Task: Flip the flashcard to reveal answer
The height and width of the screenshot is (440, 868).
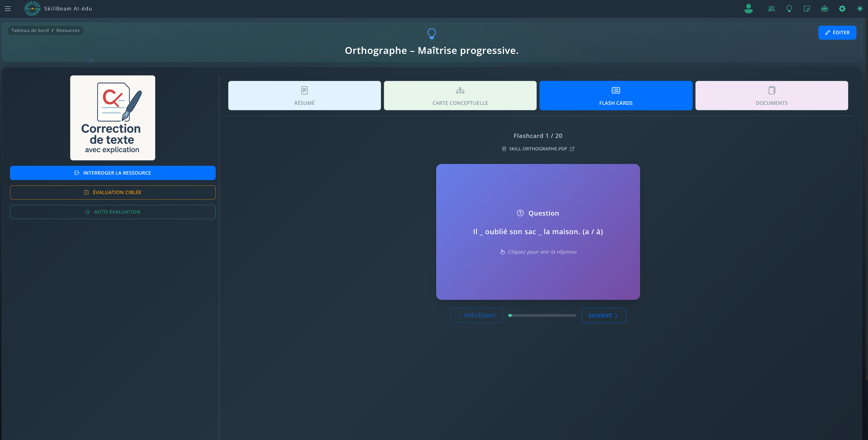Action: pyautogui.click(x=538, y=232)
